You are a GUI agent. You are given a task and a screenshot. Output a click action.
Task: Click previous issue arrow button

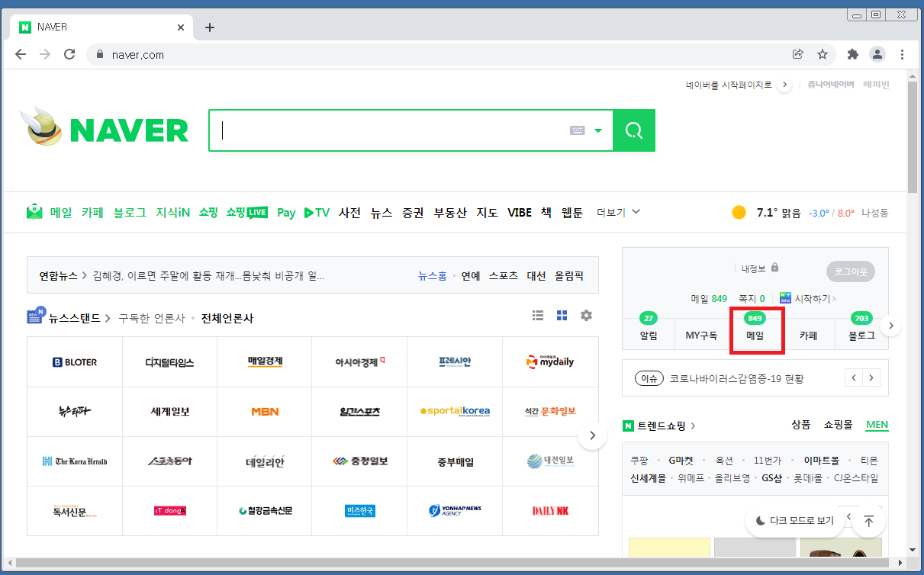point(854,377)
